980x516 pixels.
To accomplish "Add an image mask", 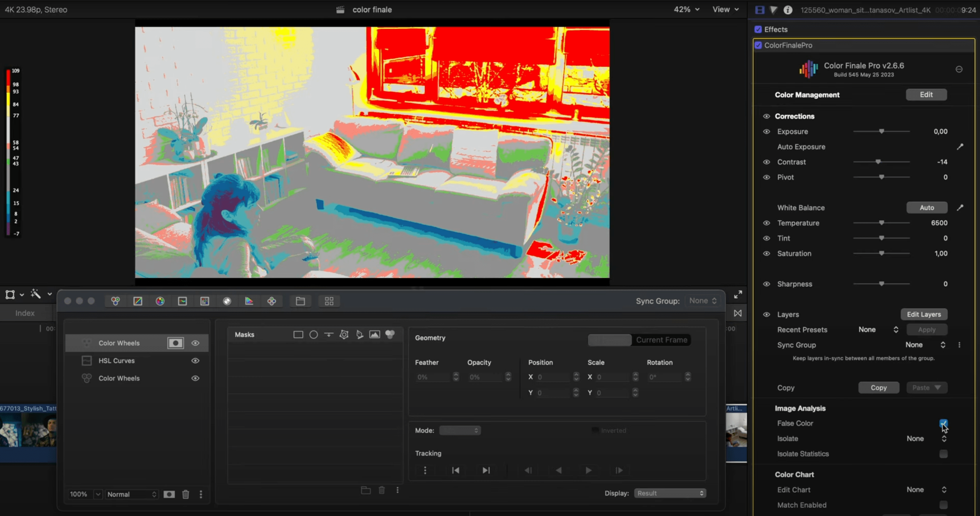I will click(374, 335).
